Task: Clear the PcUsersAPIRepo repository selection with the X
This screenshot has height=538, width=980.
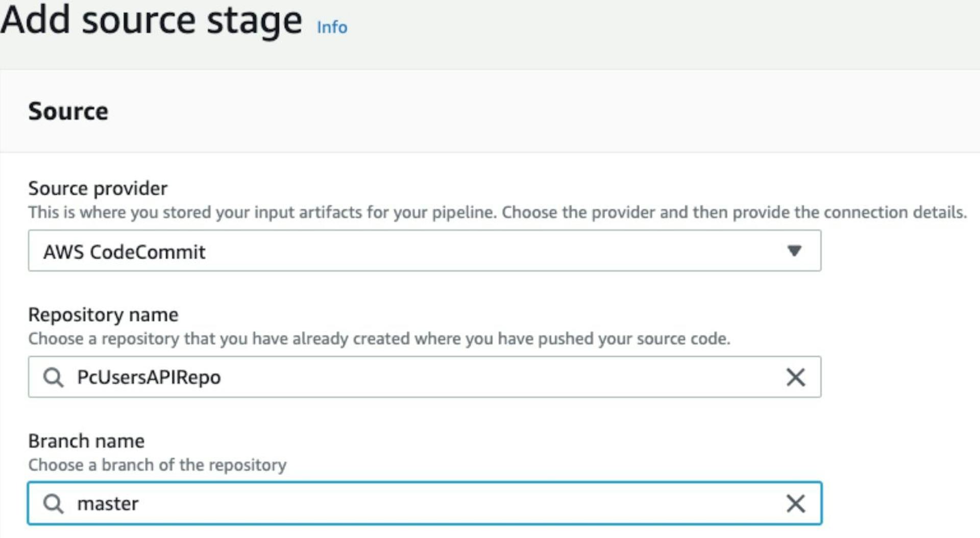Action: 795,377
